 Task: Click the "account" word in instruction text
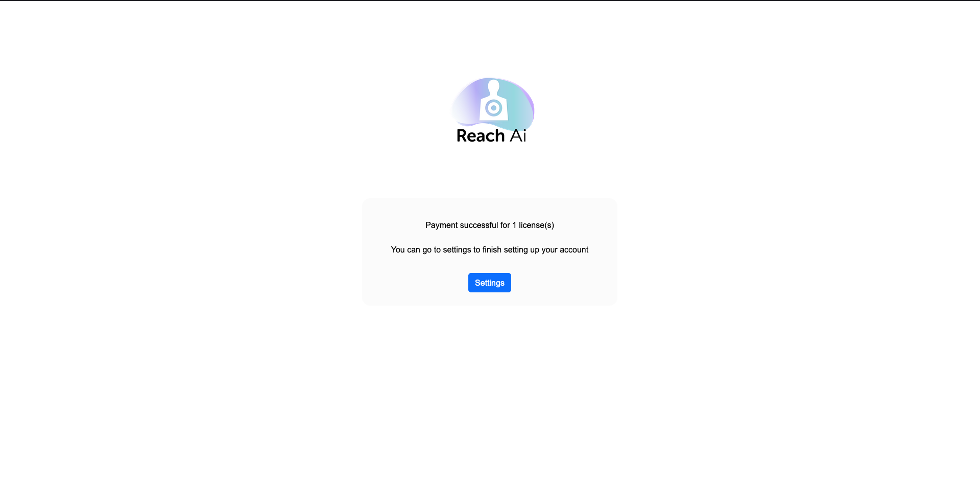[574, 249]
